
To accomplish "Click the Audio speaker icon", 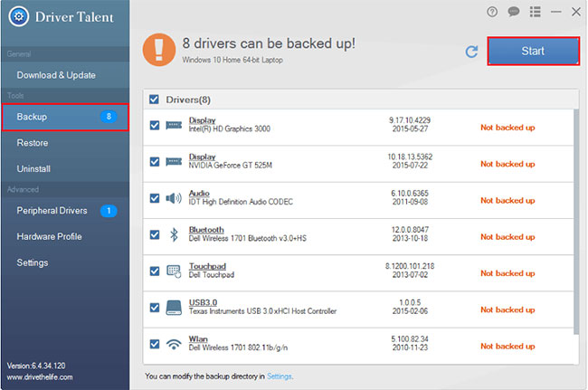I will (x=174, y=198).
